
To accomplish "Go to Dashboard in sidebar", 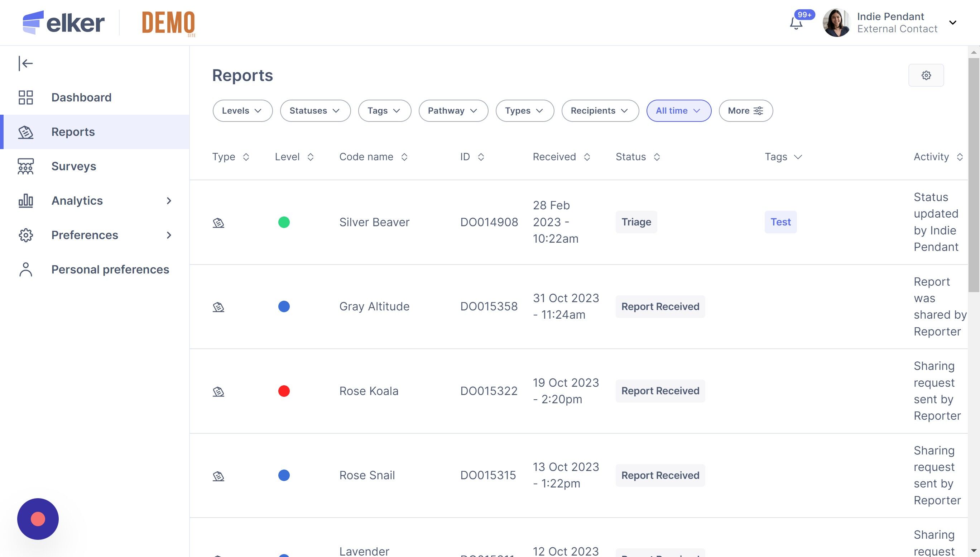I will click(x=81, y=97).
